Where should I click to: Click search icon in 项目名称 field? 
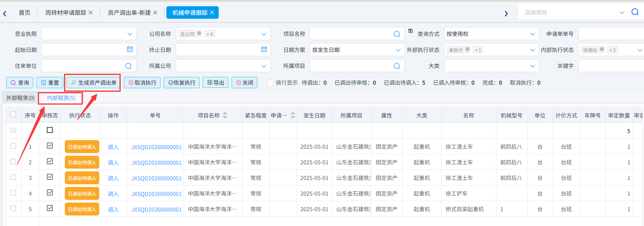(397, 34)
